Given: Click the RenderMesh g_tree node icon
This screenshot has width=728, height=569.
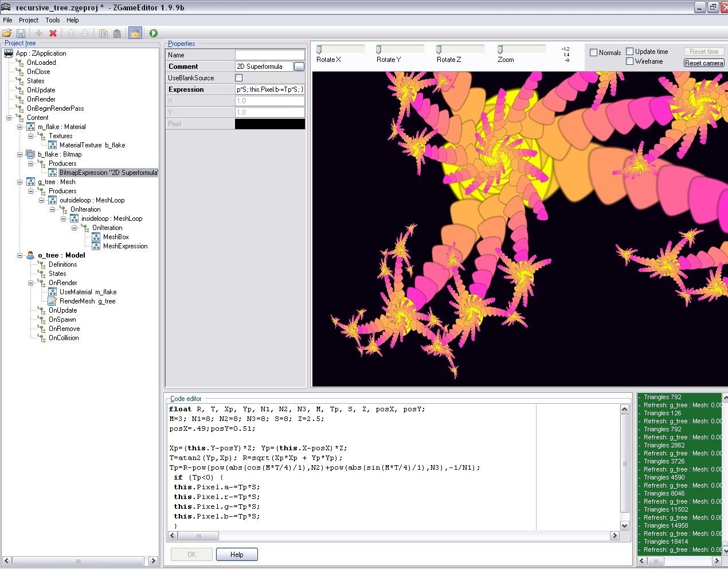Looking at the screenshot, I should click(x=52, y=301).
